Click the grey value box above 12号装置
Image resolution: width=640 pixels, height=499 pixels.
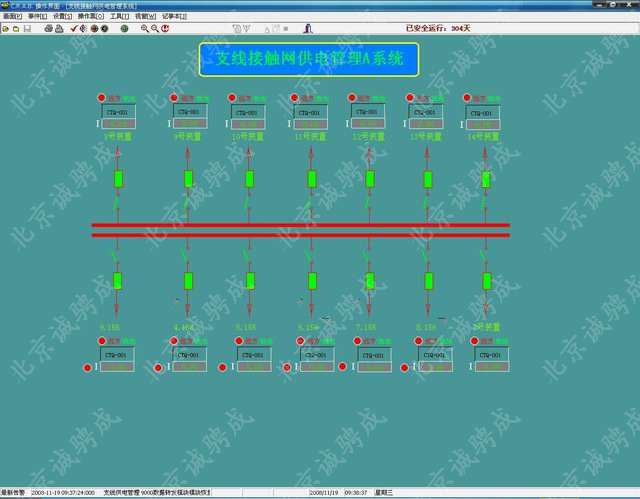coord(368,123)
